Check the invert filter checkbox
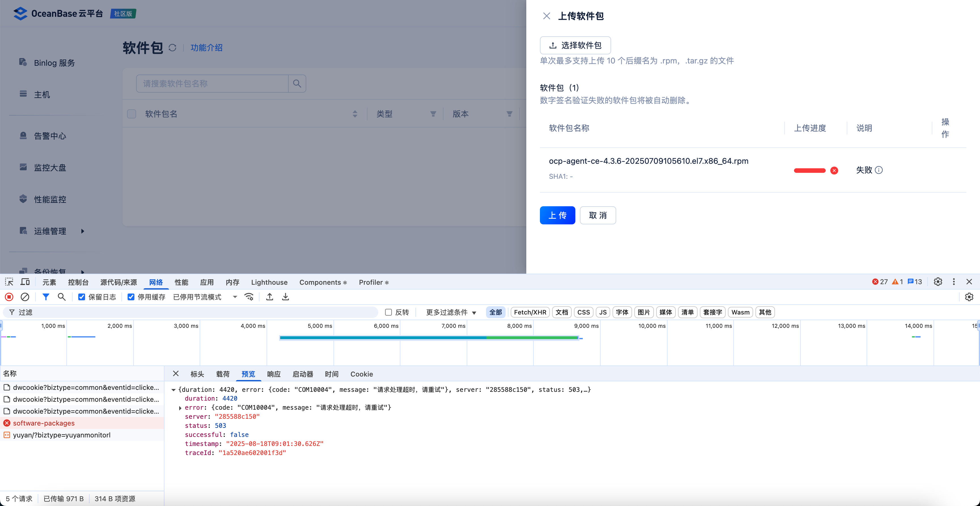This screenshot has height=506, width=980. click(x=388, y=312)
